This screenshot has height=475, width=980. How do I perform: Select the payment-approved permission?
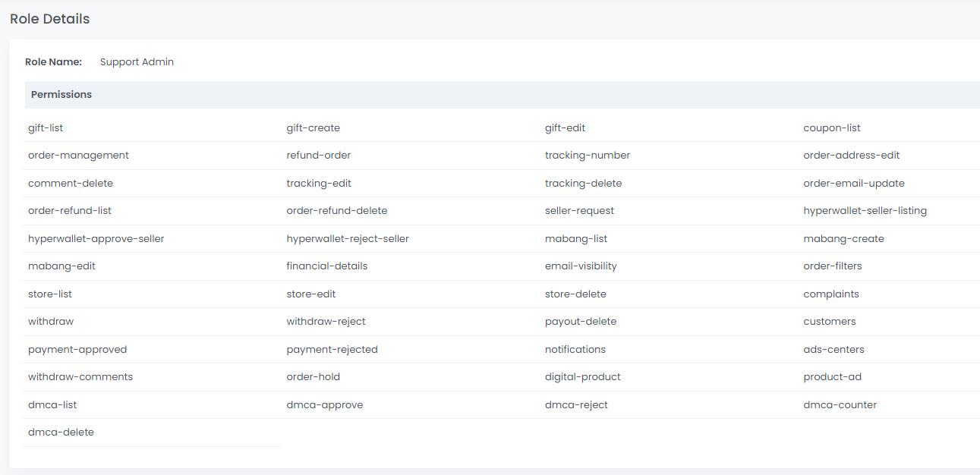[x=77, y=350]
